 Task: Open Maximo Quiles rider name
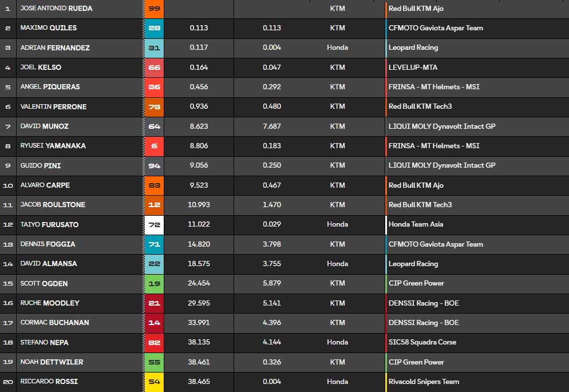(48, 28)
